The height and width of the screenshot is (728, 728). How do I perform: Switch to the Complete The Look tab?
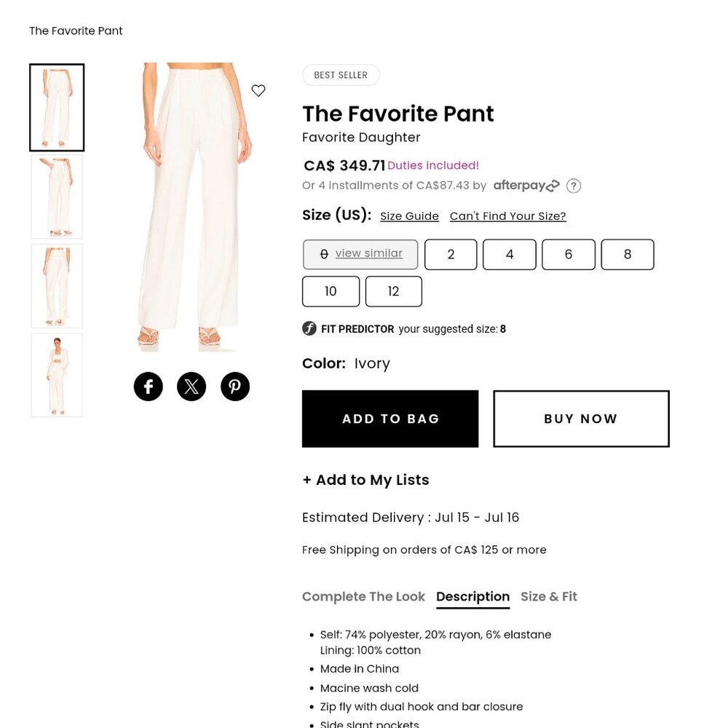pyautogui.click(x=363, y=596)
